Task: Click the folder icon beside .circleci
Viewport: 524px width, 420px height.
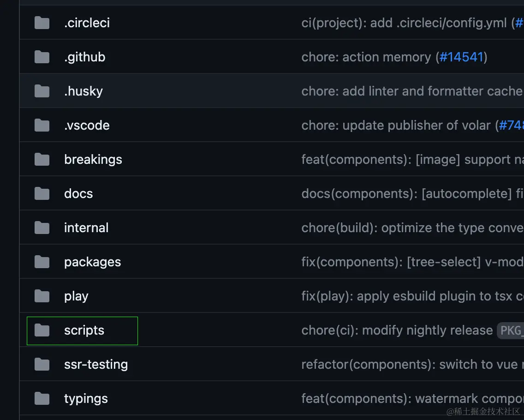Action: [42, 23]
